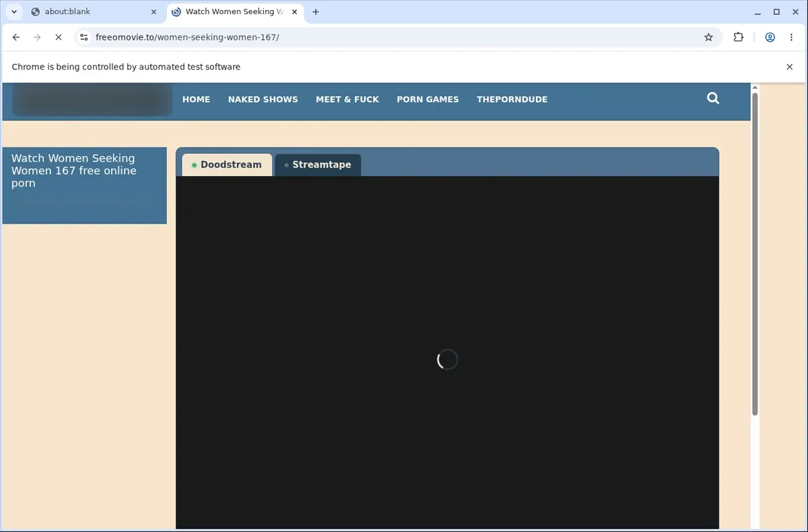Click the video player area
Screen dimensions: 808x532
[447, 352]
